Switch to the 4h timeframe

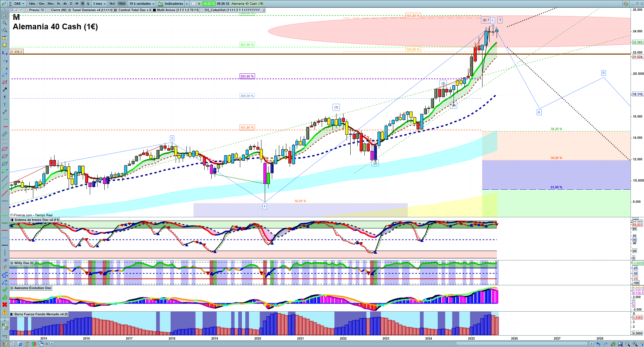point(65,4)
